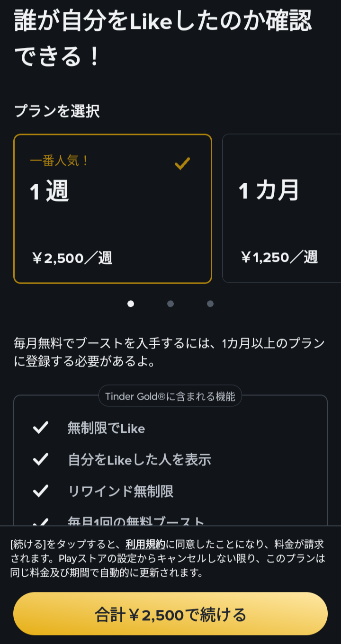Tap the gold checkmark on the 1週 plan
Viewport: 341px width, 644px height.
tap(182, 164)
